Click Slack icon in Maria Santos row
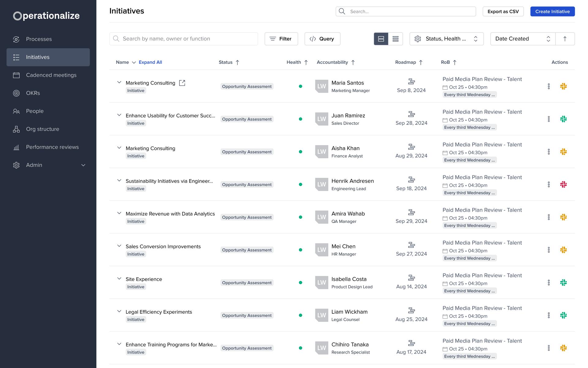 (x=563, y=86)
